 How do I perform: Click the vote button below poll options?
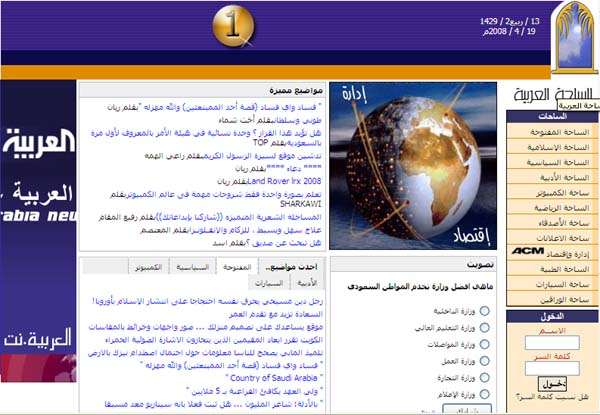467,409
